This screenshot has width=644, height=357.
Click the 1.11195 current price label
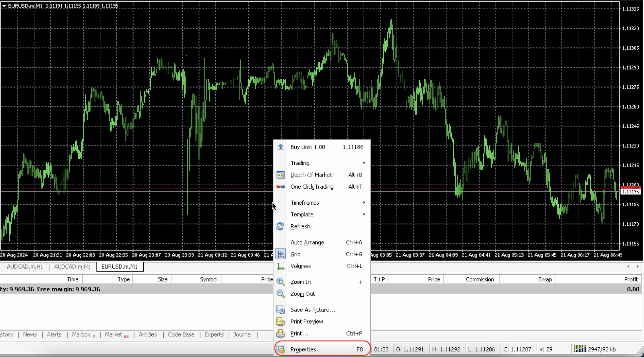(x=630, y=192)
